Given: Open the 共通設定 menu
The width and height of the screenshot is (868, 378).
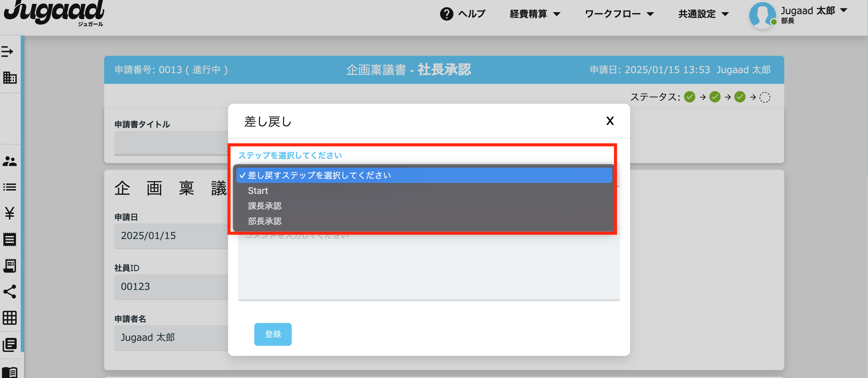Looking at the screenshot, I should (704, 14).
